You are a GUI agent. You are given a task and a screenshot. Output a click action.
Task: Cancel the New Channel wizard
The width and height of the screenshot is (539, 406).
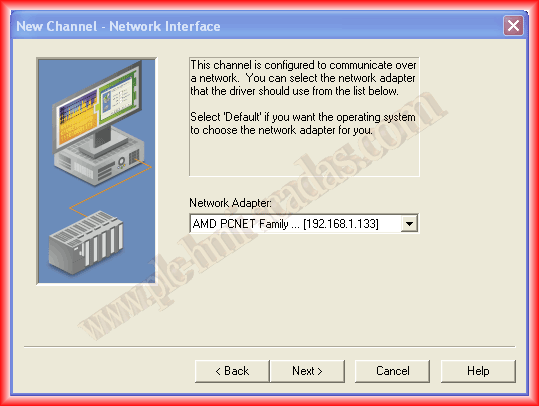[392, 371]
